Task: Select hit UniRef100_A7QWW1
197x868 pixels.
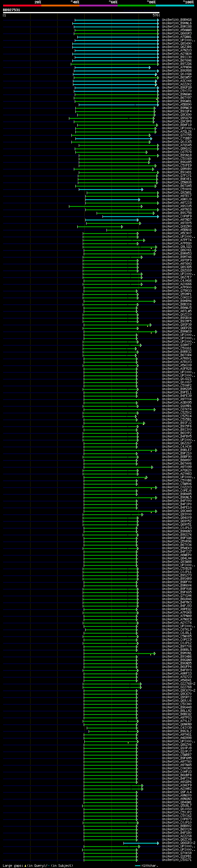Action: [x=177, y=37]
